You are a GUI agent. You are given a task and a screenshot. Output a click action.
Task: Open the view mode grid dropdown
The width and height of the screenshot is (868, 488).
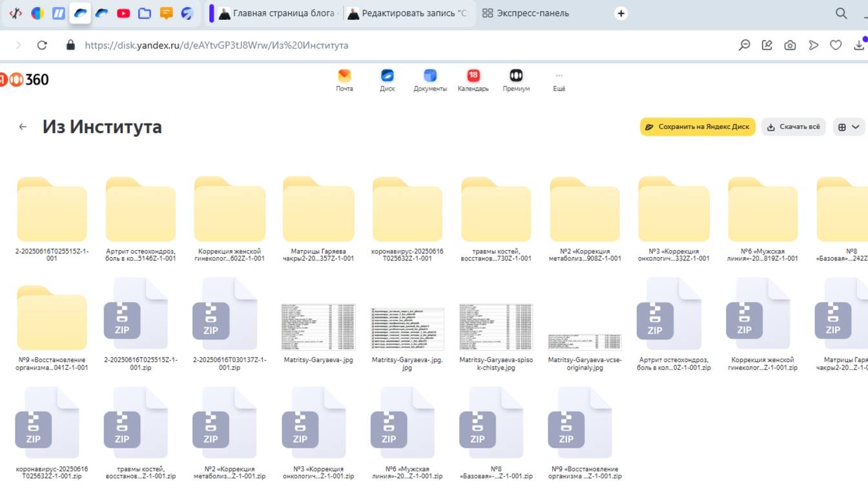(x=848, y=127)
